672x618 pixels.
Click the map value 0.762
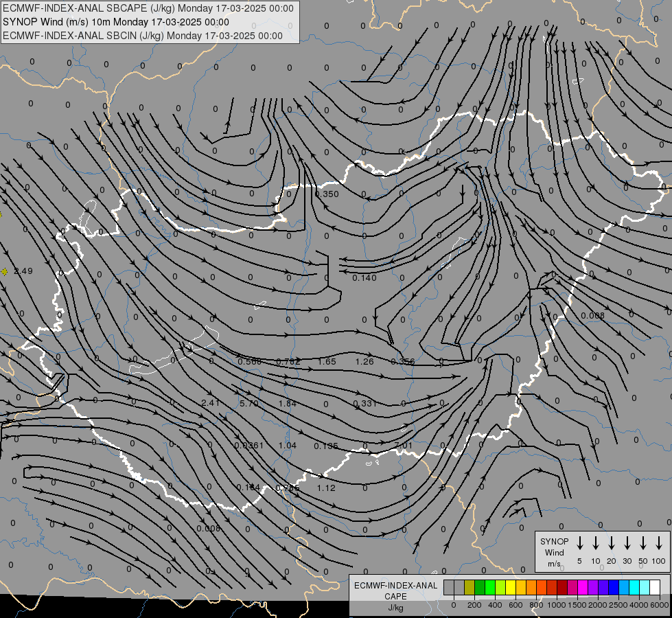pyautogui.click(x=288, y=362)
